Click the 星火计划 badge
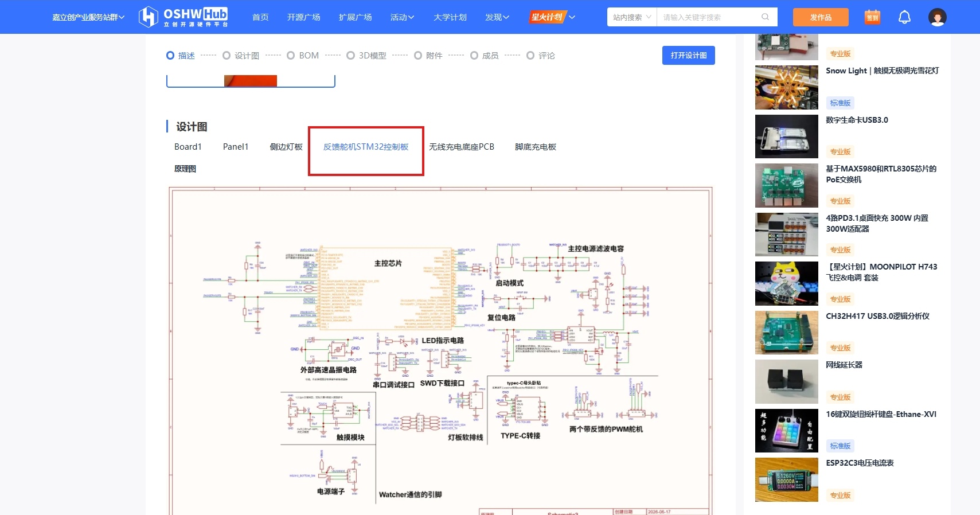The width and height of the screenshot is (980, 515). click(547, 17)
